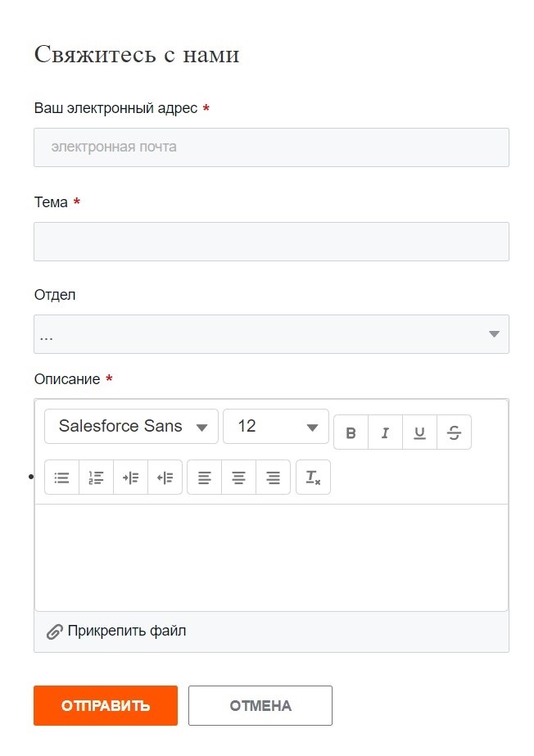Viewport: 534px width, 756px height.
Task: Toggle strikethrough text formatting
Action: [x=454, y=432]
